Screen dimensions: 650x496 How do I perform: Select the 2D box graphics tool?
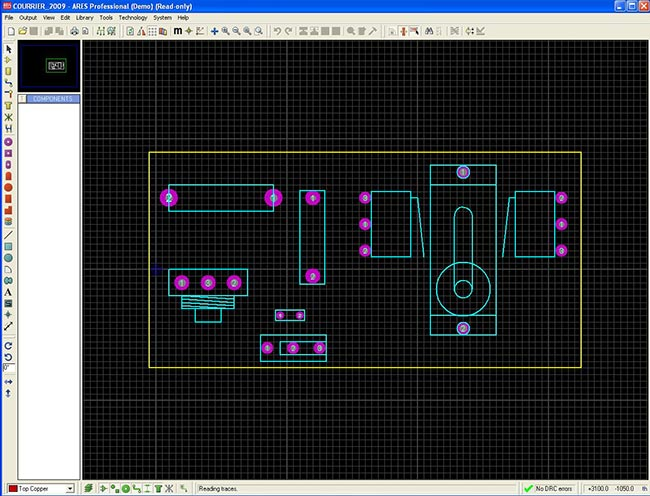[x=8, y=247]
